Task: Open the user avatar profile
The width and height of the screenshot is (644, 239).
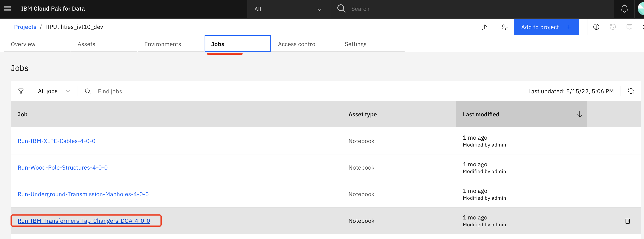Action: pos(641,9)
